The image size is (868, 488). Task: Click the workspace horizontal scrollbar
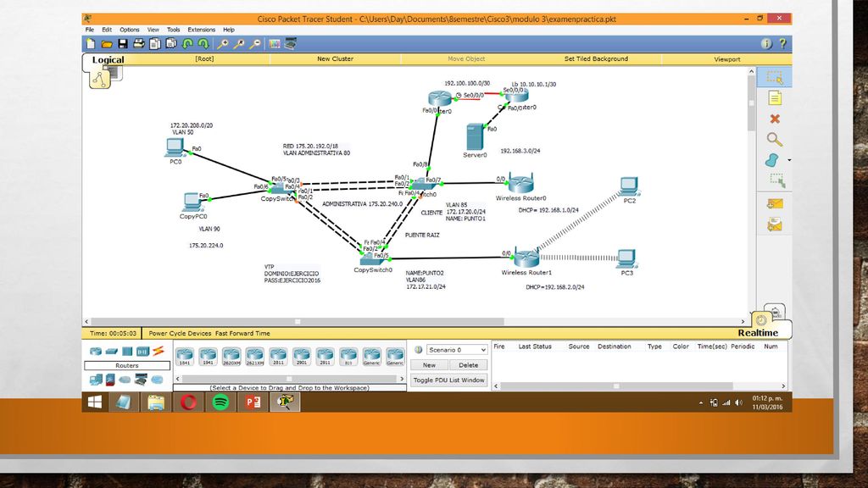[x=298, y=321]
